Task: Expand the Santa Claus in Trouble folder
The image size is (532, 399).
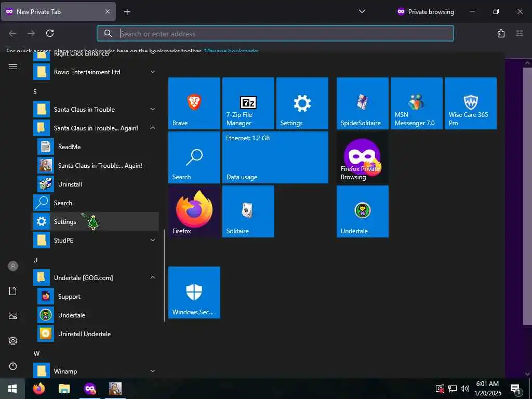Action: tap(96, 109)
